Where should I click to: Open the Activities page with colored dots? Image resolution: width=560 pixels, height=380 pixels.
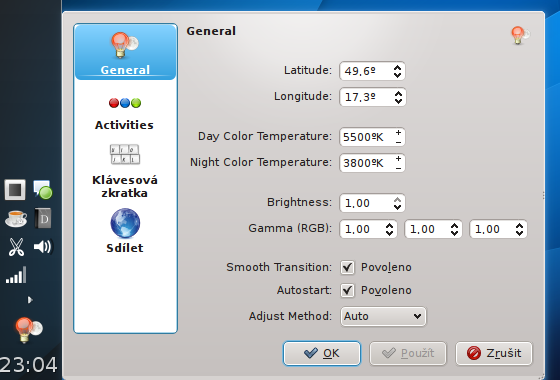125,113
